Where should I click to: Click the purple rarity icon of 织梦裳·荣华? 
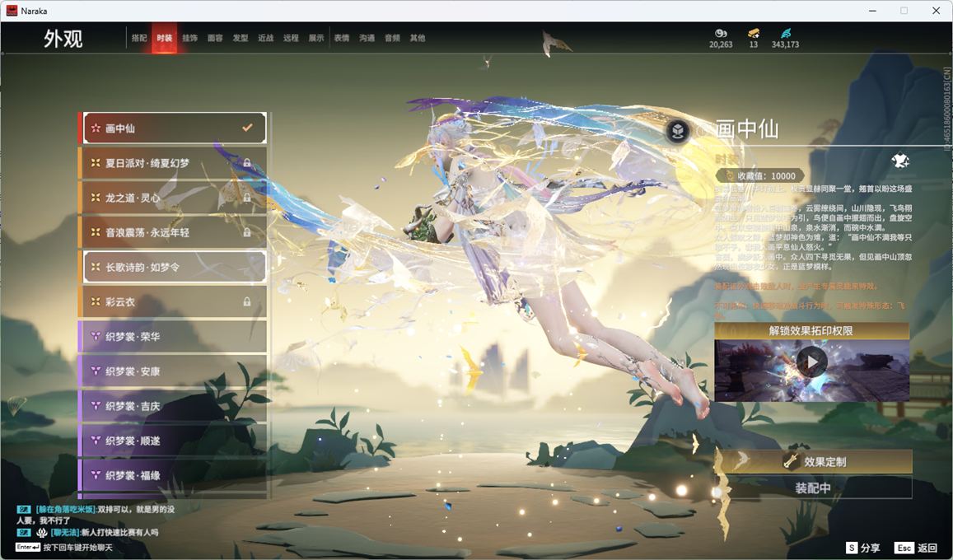pyautogui.click(x=96, y=336)
